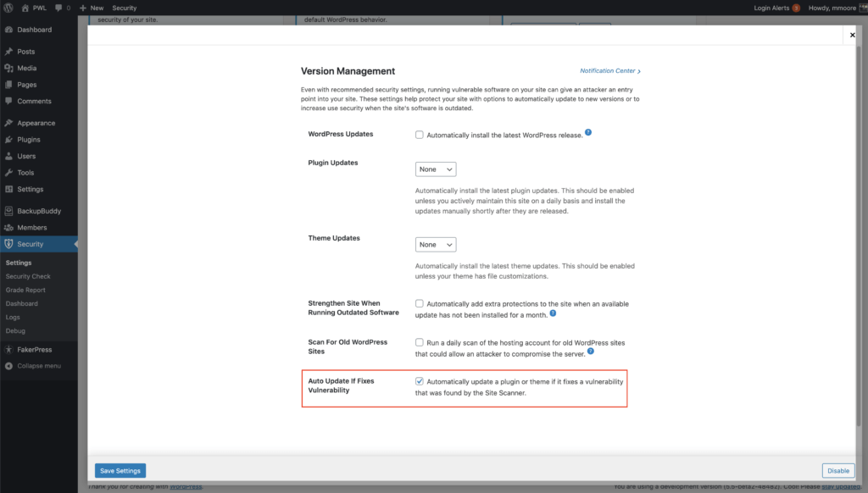
Task: Follow the Notification Center link
Action: coord(610,71)
